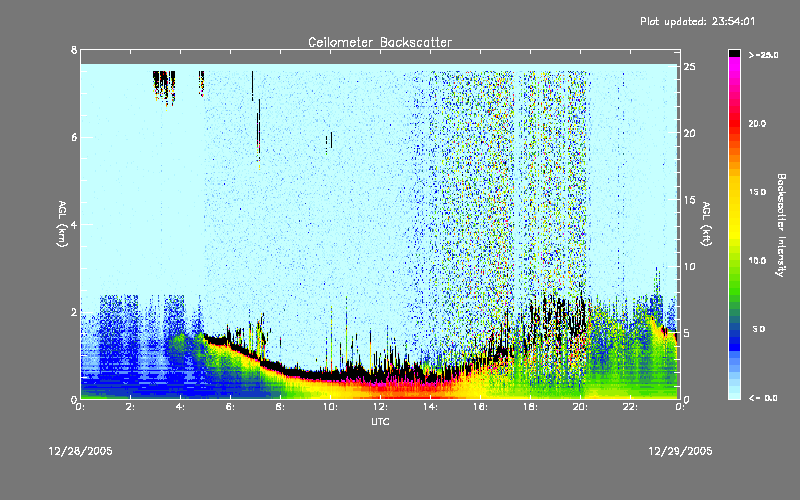Click the red region of the colorbar near 20.0

point(734,123)
